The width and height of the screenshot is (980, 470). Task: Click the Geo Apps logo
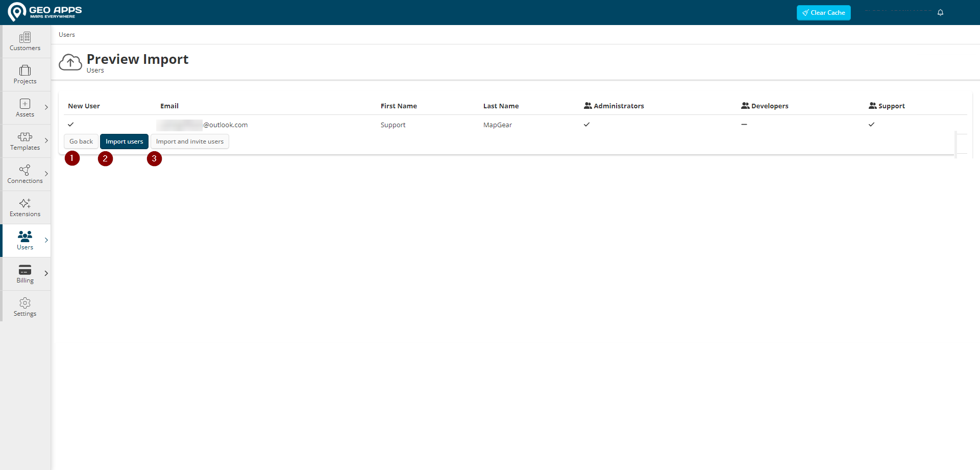(x=45, y=12)
